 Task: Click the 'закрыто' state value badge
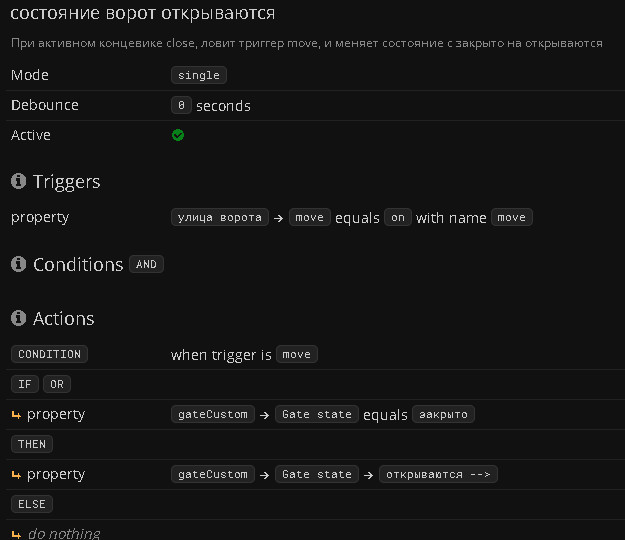pyautogui.click(x=444, y=414)
